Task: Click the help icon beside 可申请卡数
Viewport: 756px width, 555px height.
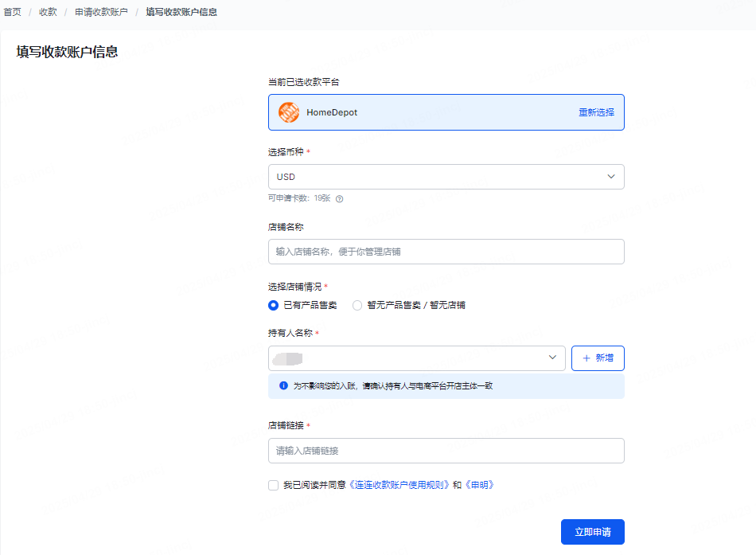Action: [339, 199]
